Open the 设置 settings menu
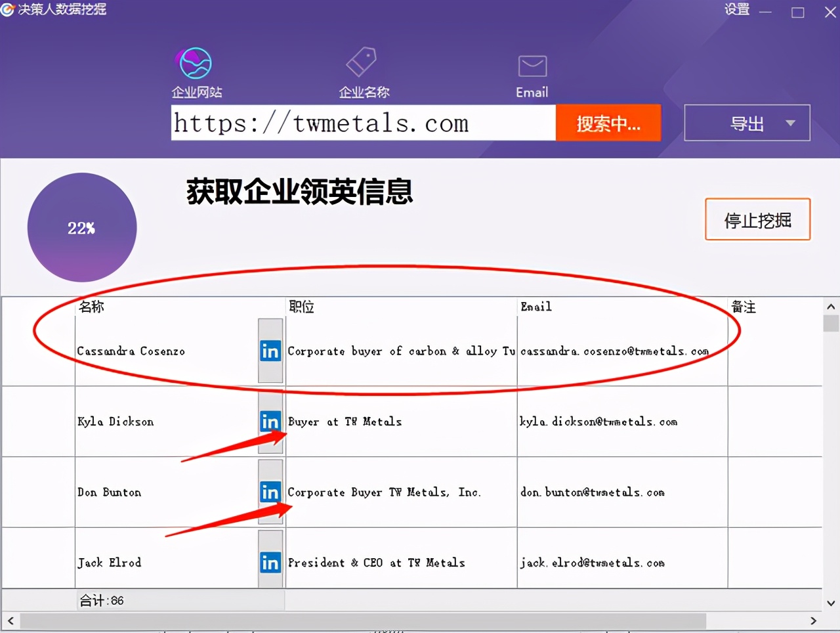This screenshot has height=633, width=840. 736,10
